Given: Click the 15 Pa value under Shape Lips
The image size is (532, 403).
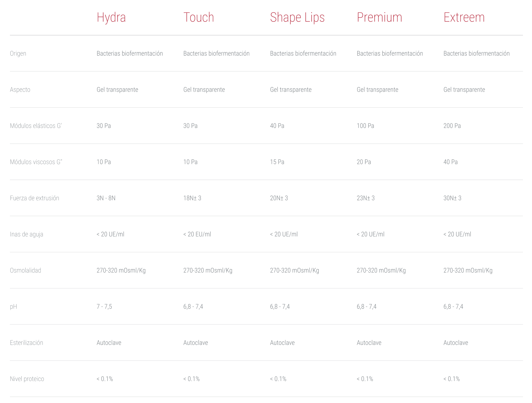Looking at the screenshot, I should tap(277, 162).
